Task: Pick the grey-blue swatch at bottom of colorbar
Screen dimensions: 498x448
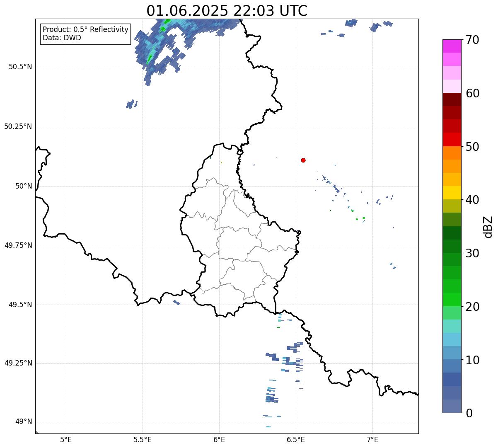Action: 452,406
